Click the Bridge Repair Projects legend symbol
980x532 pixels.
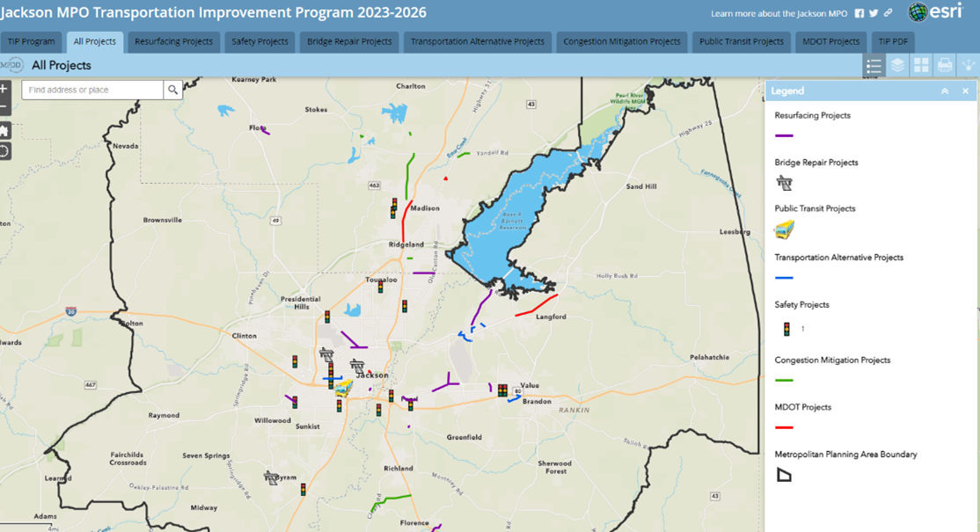click(x=784, y=183)
